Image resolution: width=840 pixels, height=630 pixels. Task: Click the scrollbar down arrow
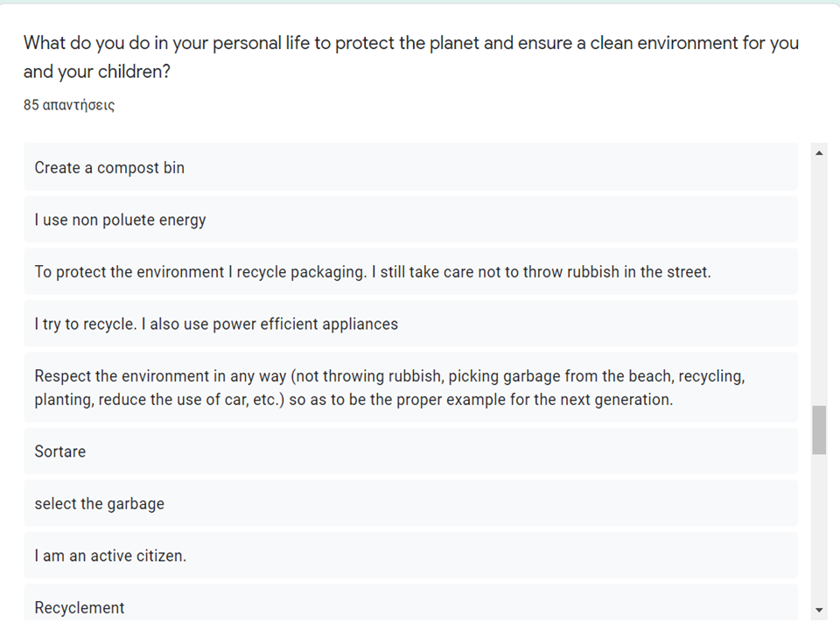pos(819,610)
